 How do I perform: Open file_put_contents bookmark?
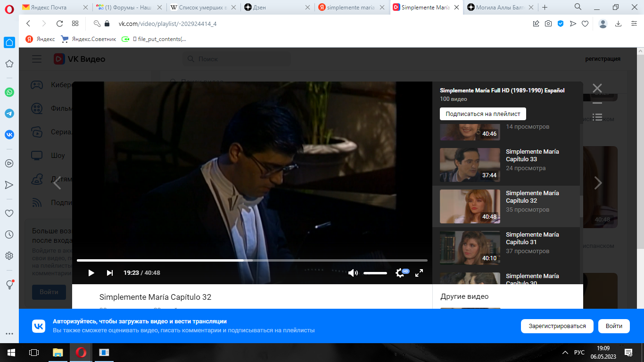154,39
